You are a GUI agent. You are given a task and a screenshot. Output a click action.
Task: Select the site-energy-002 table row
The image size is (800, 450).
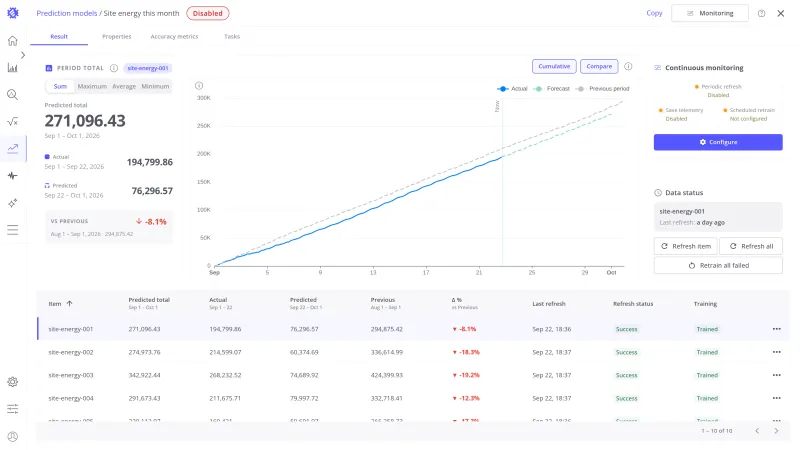pos(413,352)
